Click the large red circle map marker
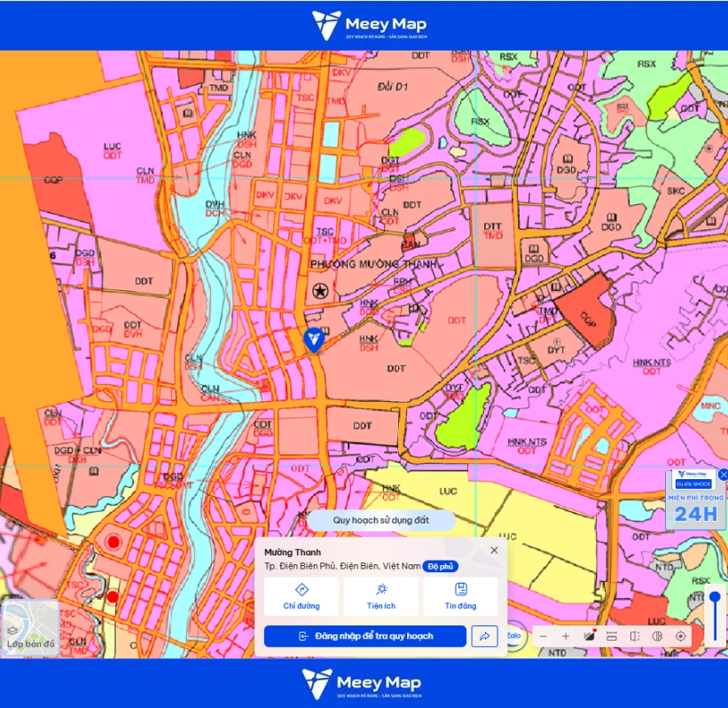Screen dimensions: 728x708 pos(114,542)
